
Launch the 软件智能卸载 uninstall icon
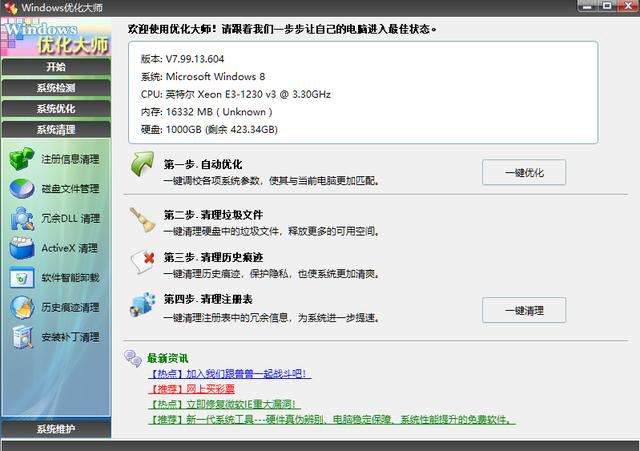click(x=22, y=278)
